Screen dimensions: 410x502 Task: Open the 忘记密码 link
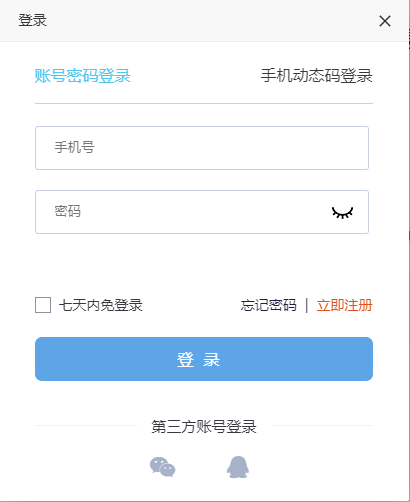click(268, 305)
